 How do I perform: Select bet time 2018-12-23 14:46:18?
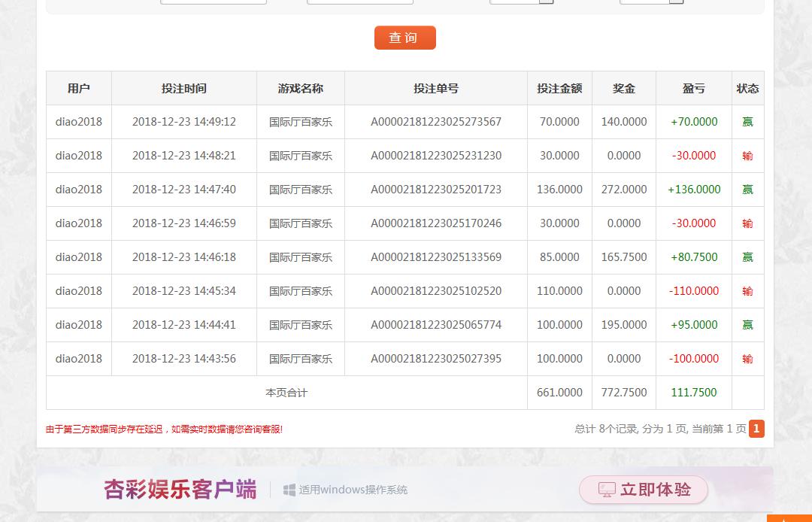[x=184, y=257]
